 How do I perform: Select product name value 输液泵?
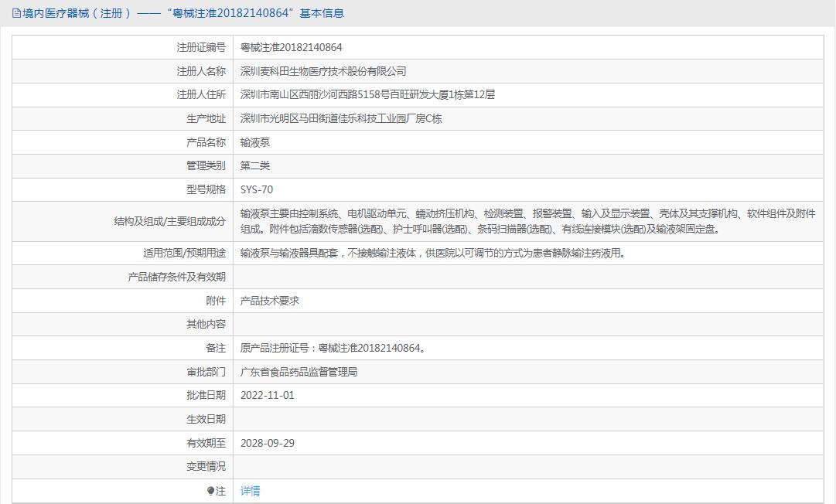[x=255, y=142]
